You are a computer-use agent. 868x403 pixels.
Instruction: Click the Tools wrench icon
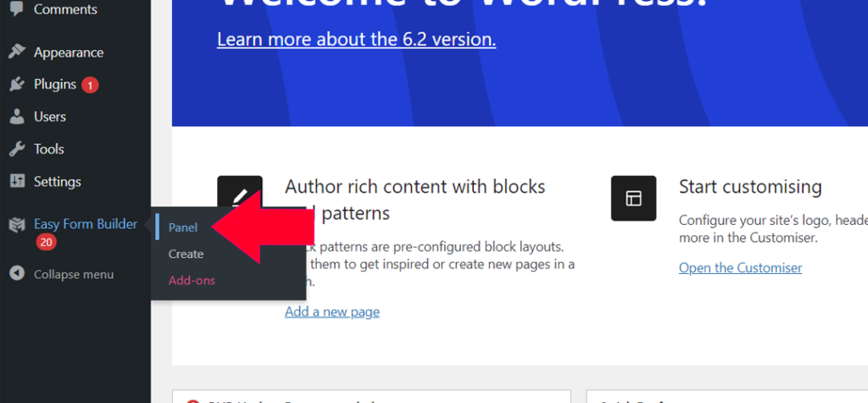17,149
